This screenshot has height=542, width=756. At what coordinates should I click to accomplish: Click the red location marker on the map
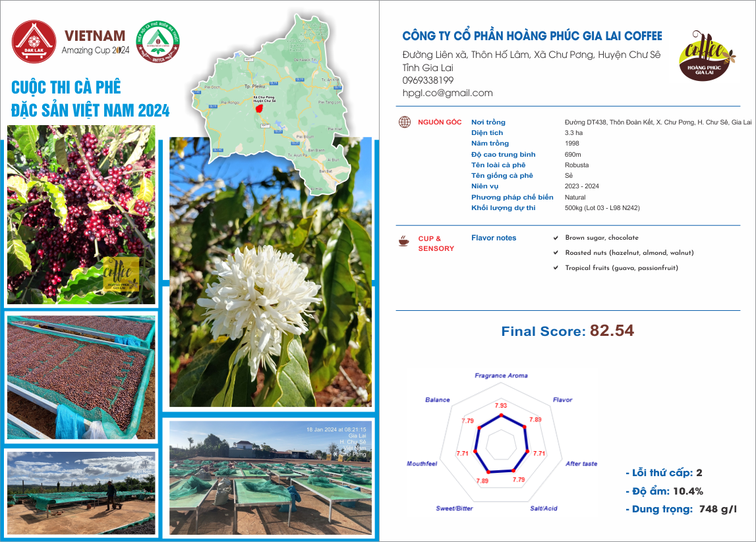pos(259,109)
